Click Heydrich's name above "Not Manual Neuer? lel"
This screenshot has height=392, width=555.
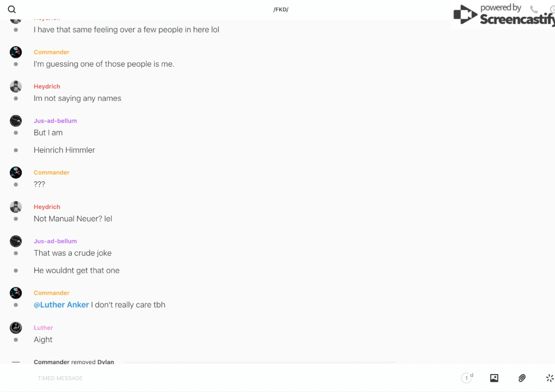(x=47, y=207)
